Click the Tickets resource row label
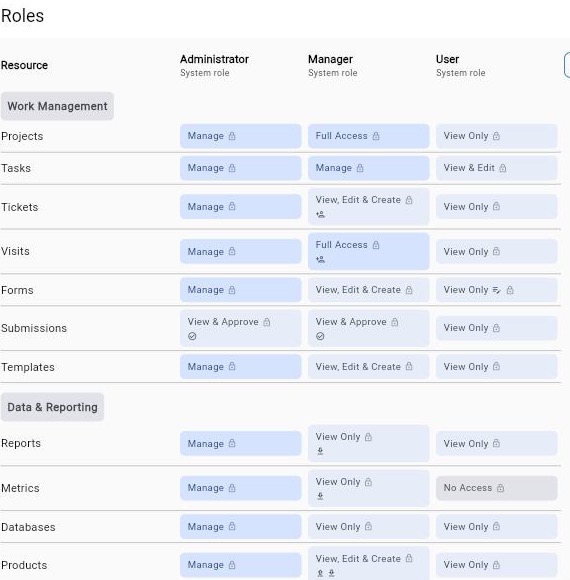The height and width of the screenshot is (580, 570). click(x=20, y=207)
